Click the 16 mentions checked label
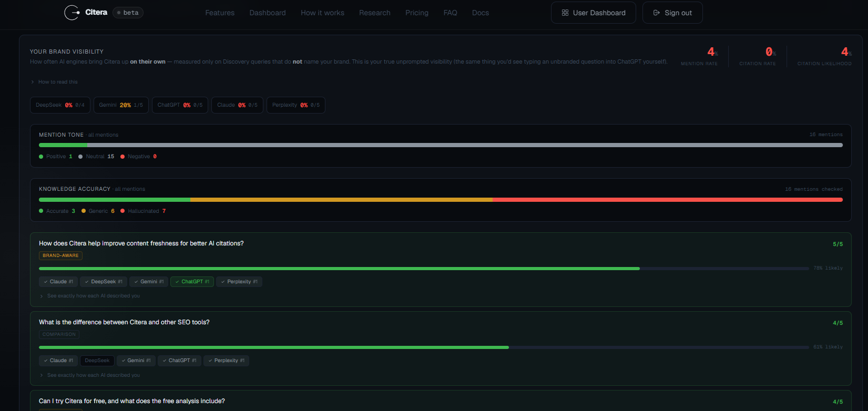 814,189
